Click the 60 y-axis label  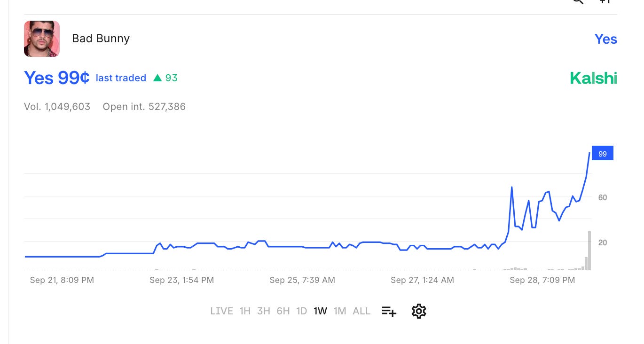click(603, 197)
